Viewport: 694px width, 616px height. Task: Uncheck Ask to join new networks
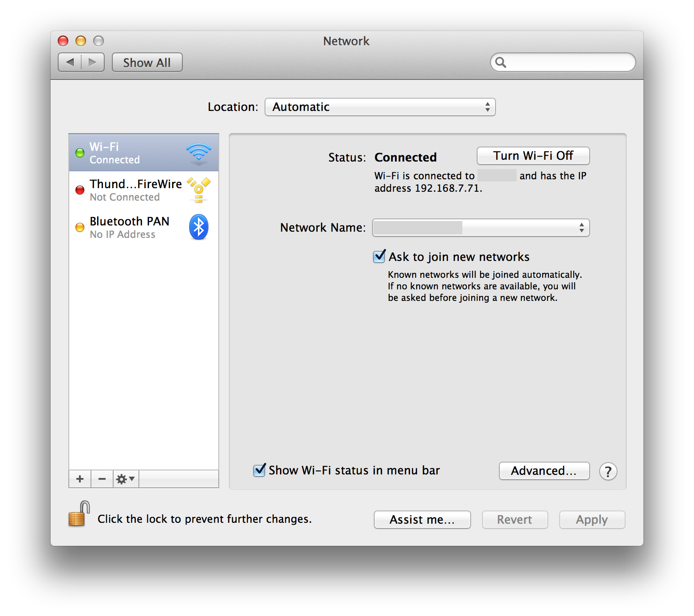[379, 256]
